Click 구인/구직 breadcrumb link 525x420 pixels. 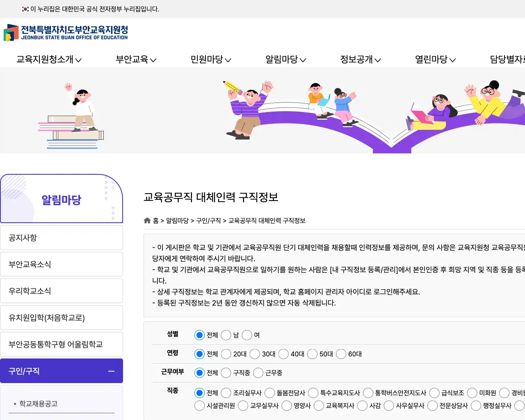pos(208,221)
